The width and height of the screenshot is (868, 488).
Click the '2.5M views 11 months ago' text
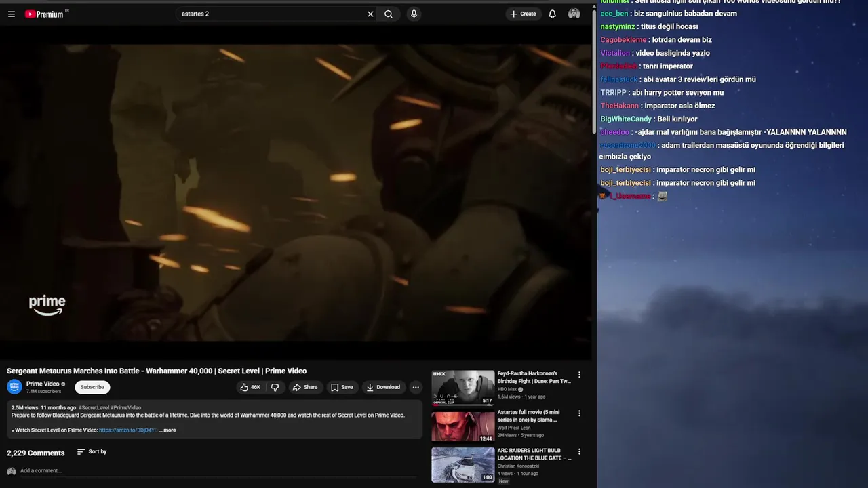tap(43, 408)
